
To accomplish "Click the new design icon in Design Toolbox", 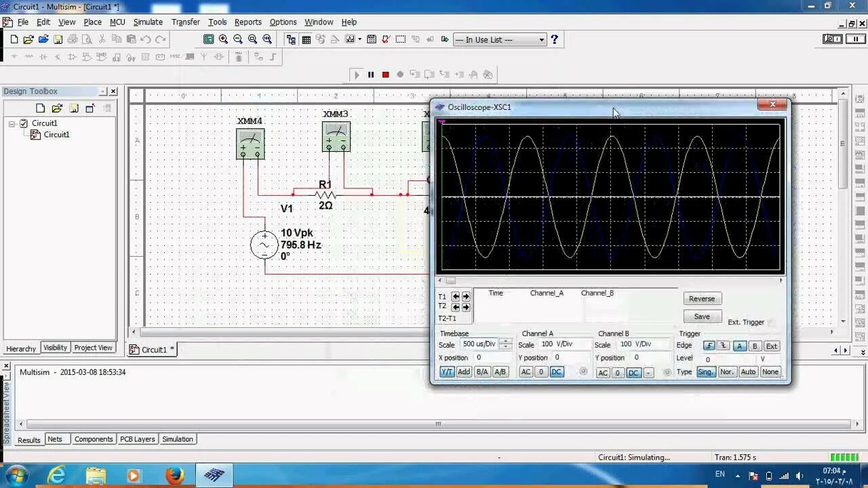I will pyautogui.click(x=40, y=108).
